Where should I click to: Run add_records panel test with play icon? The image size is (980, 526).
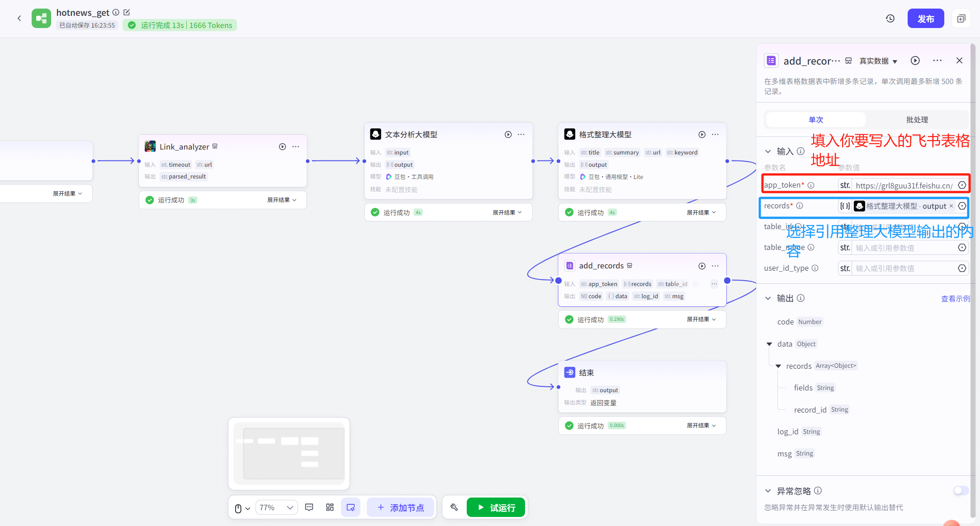click(x=915, y=61)
